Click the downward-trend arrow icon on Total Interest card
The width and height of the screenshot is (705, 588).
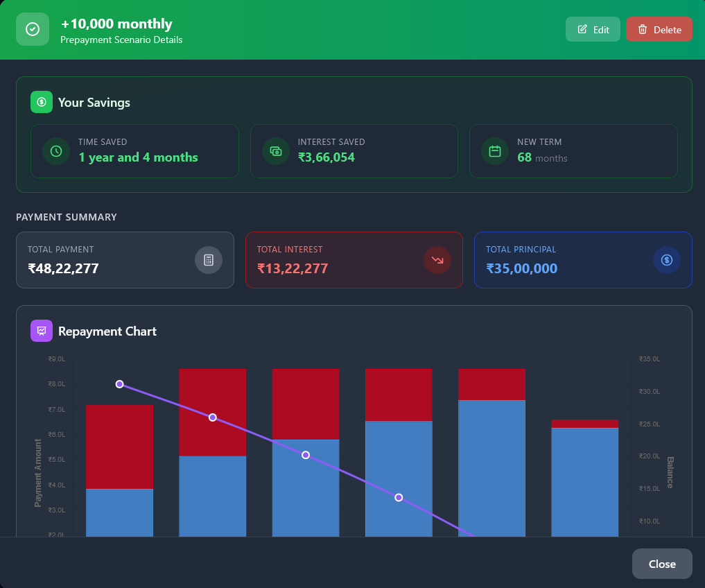[x=437, y=260]
